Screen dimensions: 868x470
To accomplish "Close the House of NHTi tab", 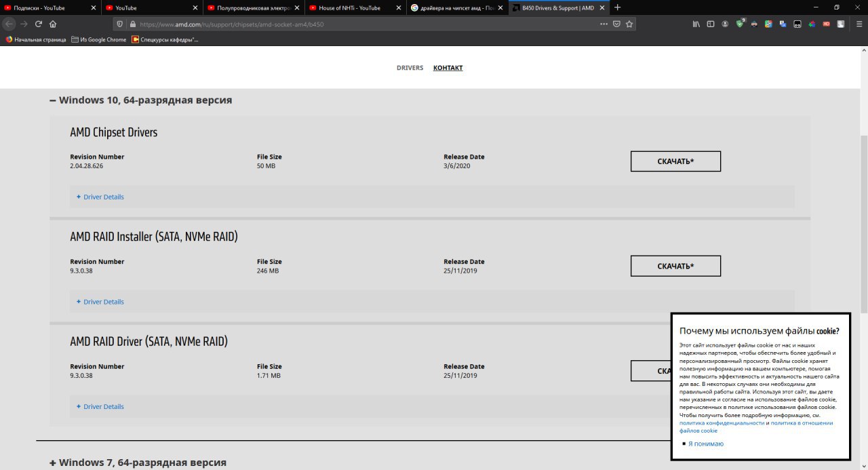I will pyautogui.click(x=399, y=8).
